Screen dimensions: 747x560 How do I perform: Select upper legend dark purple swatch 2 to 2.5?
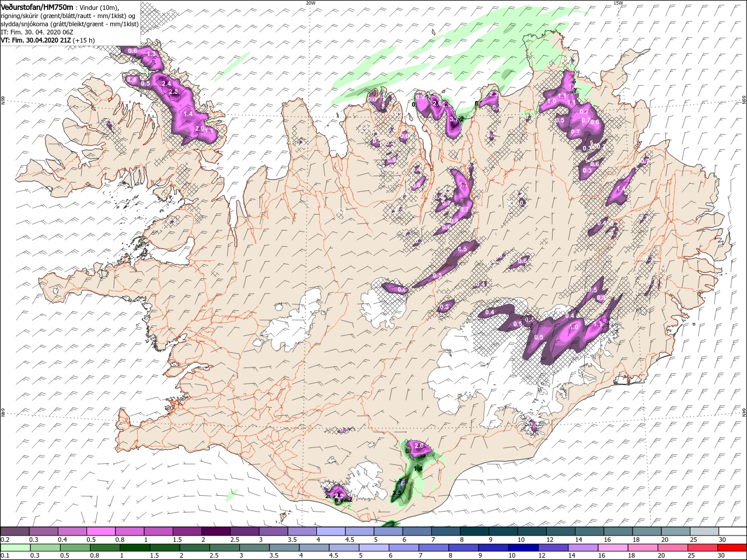coord(216,531)
